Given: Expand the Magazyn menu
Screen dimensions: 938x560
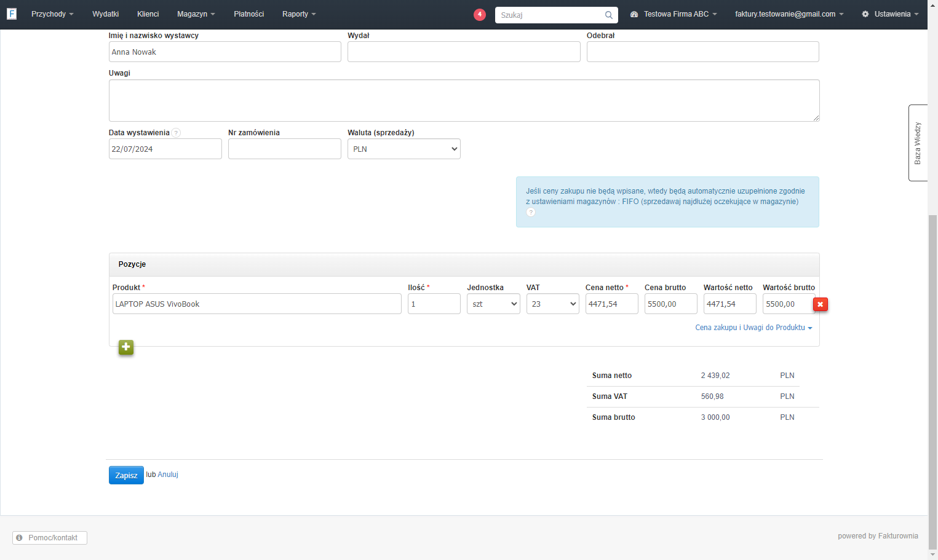Looking at the screenshot, I should tap(196, 14).
